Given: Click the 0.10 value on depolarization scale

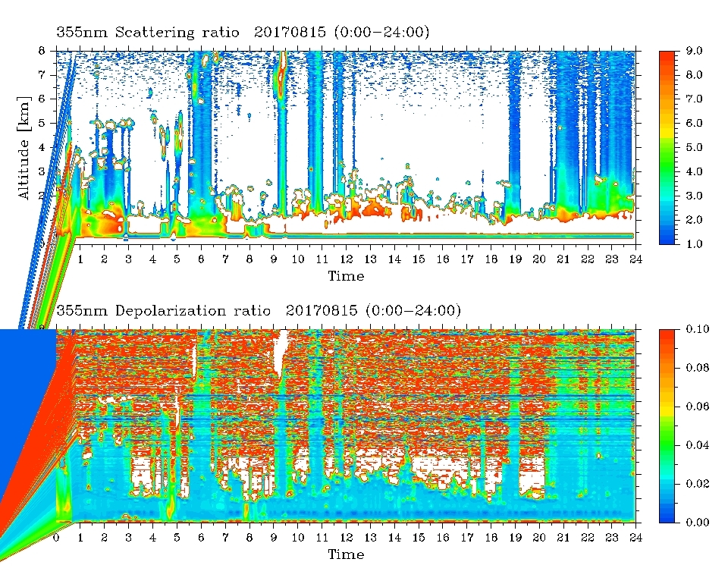Looking at the screenshot, I should 698,328.
